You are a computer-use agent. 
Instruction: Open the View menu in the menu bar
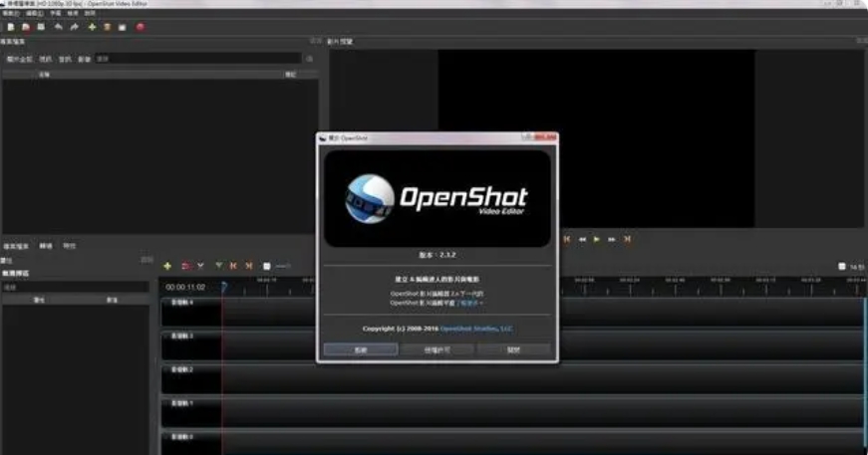point(73,13)
